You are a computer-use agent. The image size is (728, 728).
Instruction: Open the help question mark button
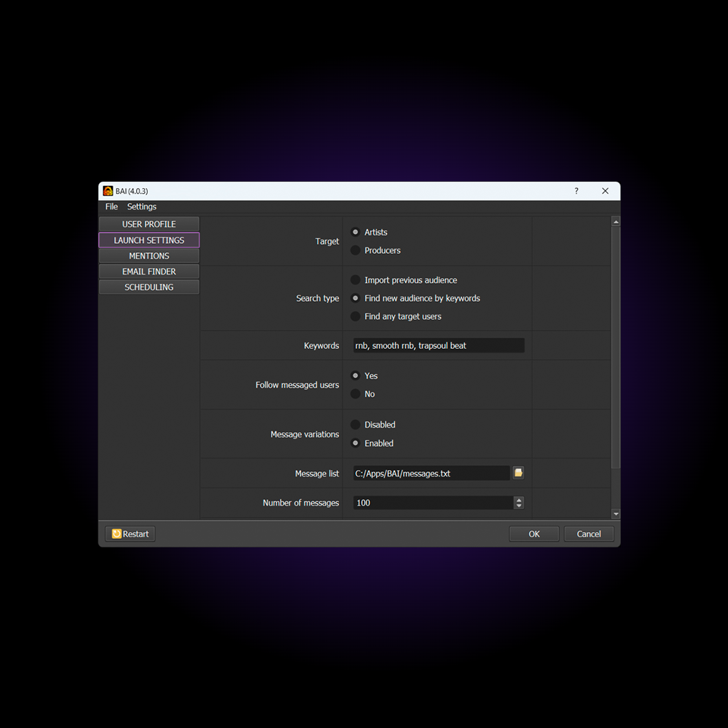click(x=576, y=191)
